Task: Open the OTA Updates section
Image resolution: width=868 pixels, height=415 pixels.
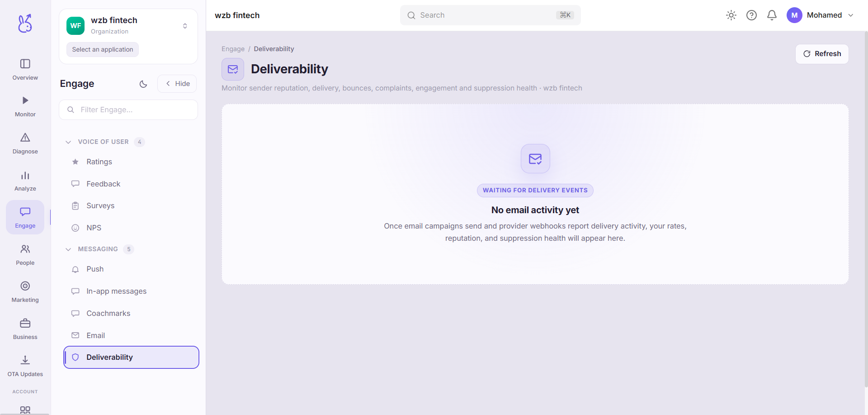Action: tap(25, 366)
